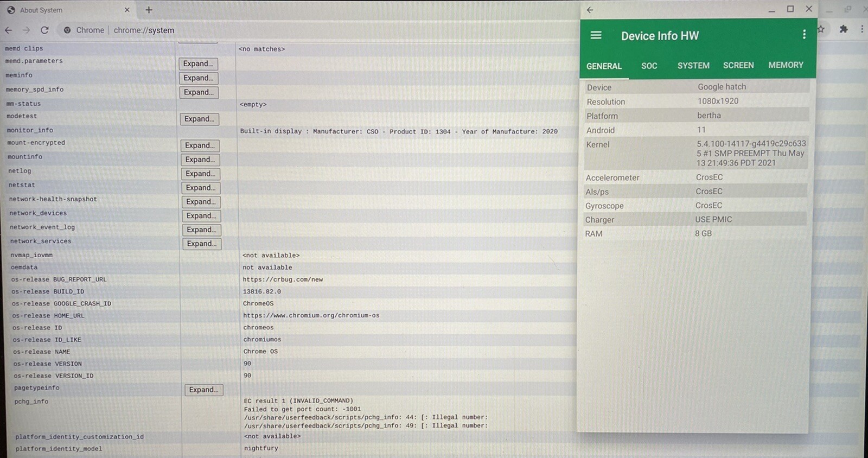
Task: Click the monitor_info Built-in display text
Action: pos(399,131)
